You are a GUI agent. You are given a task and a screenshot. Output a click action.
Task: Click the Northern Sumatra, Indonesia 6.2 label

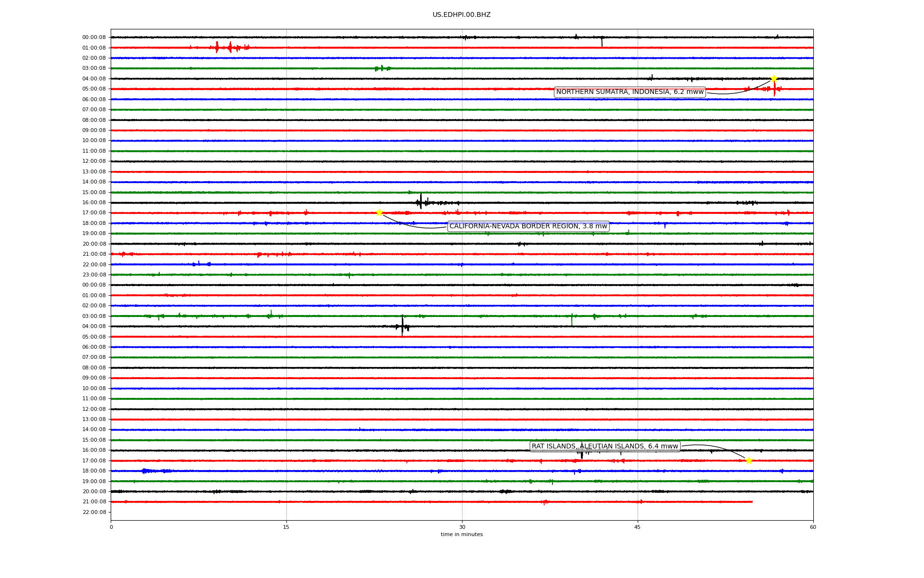[629, 92]
